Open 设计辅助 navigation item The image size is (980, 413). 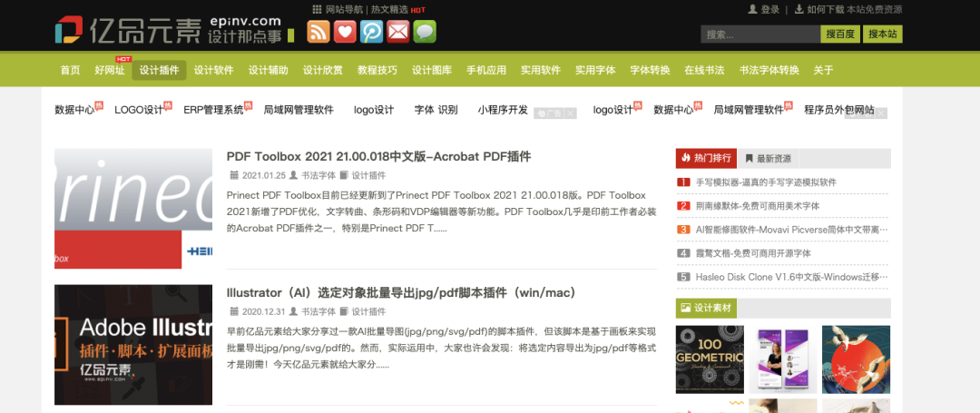268,70
